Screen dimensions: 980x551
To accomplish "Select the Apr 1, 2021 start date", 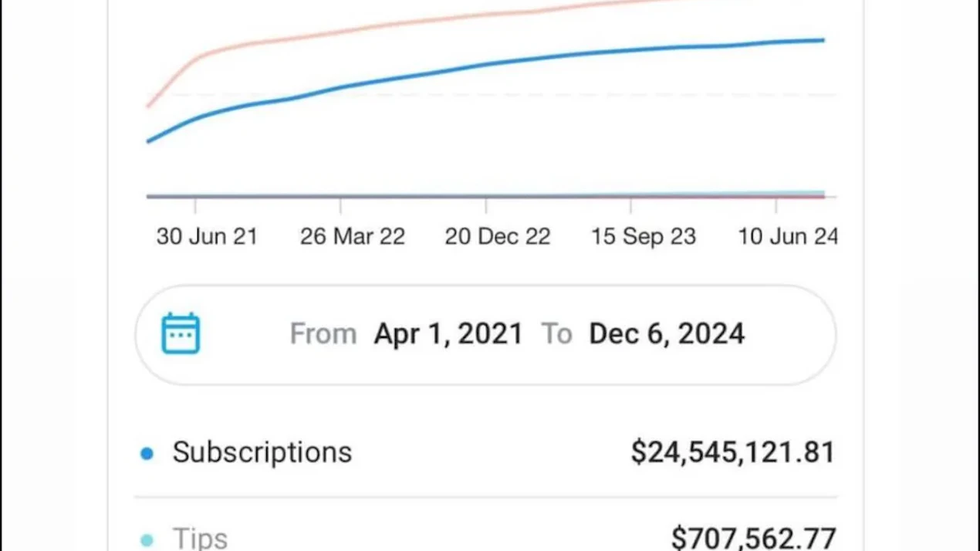I will click(448, 333).
